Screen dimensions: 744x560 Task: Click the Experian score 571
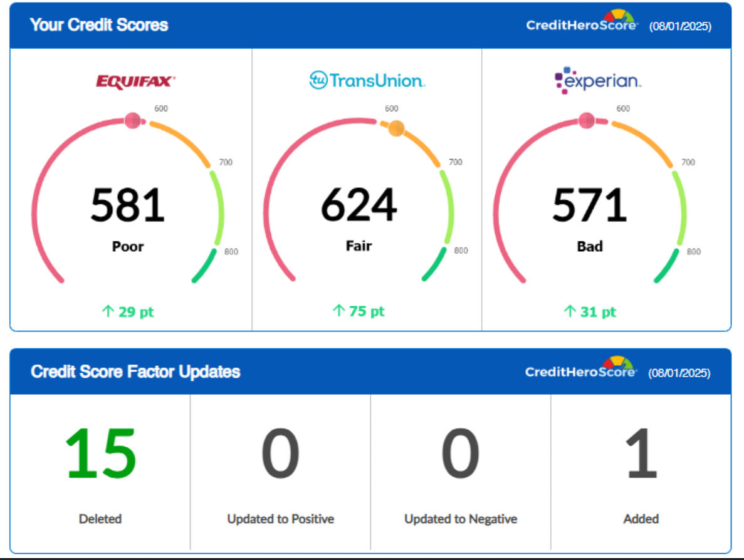[x=590, y=204]
